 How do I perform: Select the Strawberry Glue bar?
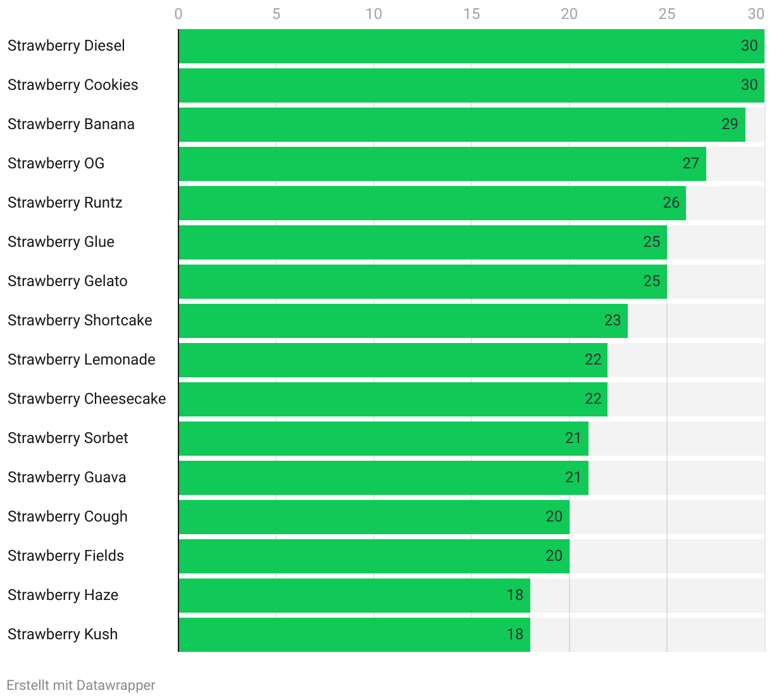pyautogui.click(x=423, y=242)
